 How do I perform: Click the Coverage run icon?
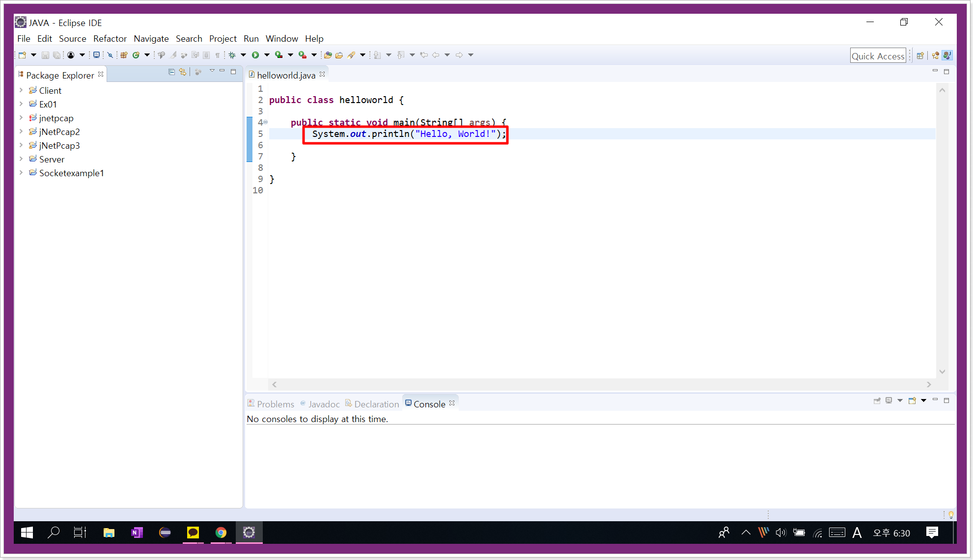(278, 55)
